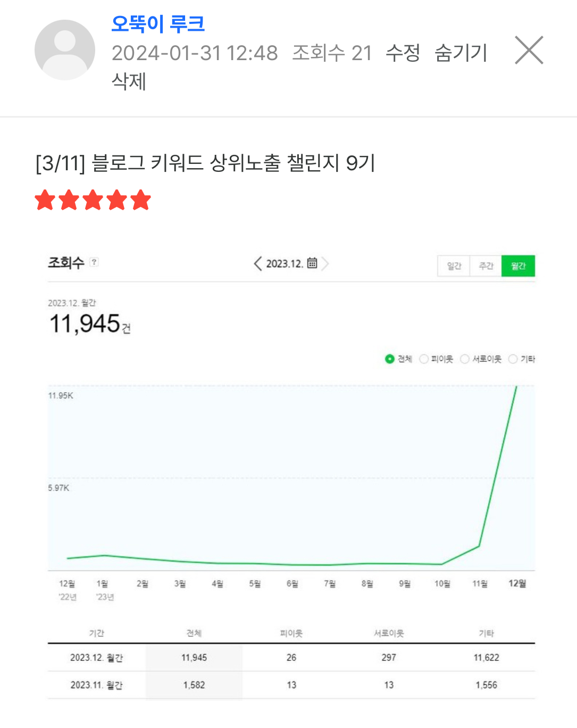The height and width of the screenshot is (728, 577).
Task: Go to previous month with left chevron
Action: click(257, 263)
